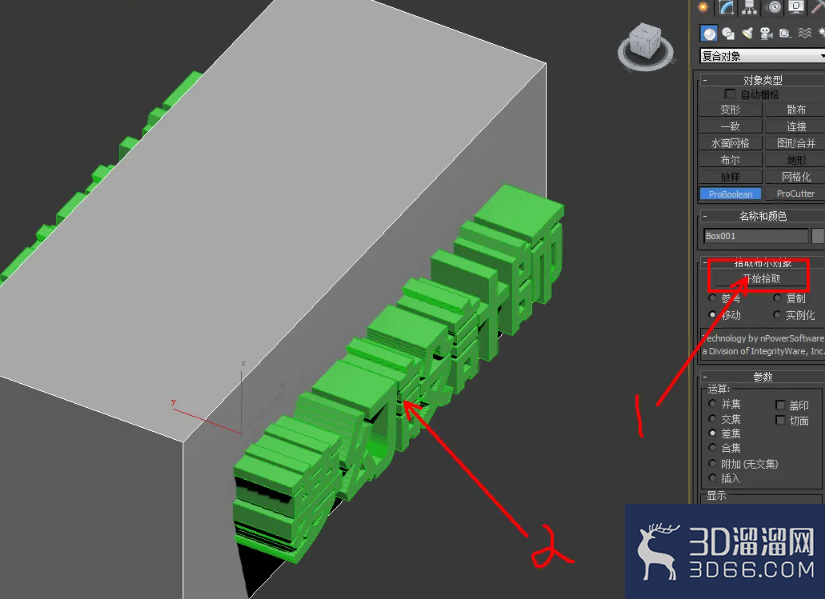Open the Hierarchy command panel tab
The height and width of the screenshot is (599, 825).
(750, 7)
